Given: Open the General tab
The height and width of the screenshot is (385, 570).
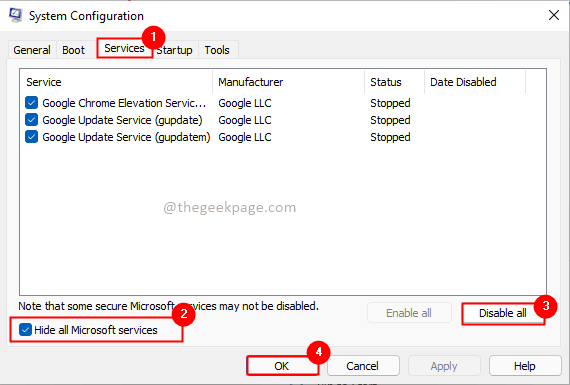Looking at the screenshot, I should [32, 50].
